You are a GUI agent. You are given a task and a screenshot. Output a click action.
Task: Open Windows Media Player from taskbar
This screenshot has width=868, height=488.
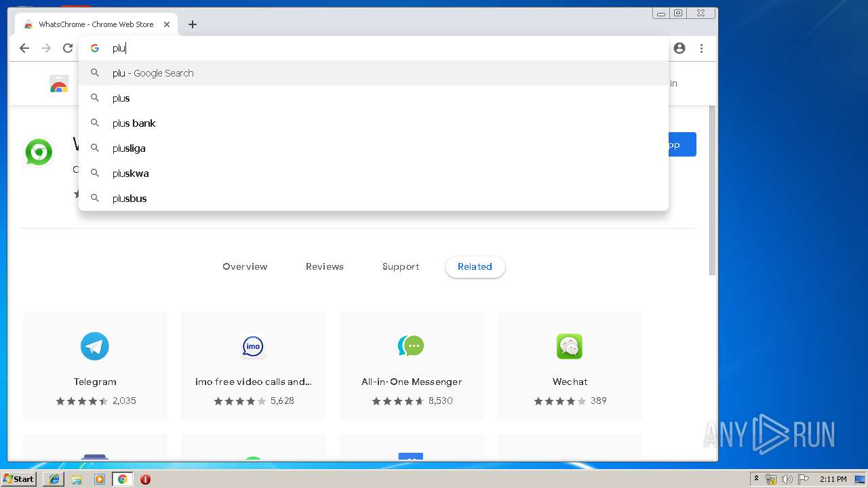coord(100,479)
